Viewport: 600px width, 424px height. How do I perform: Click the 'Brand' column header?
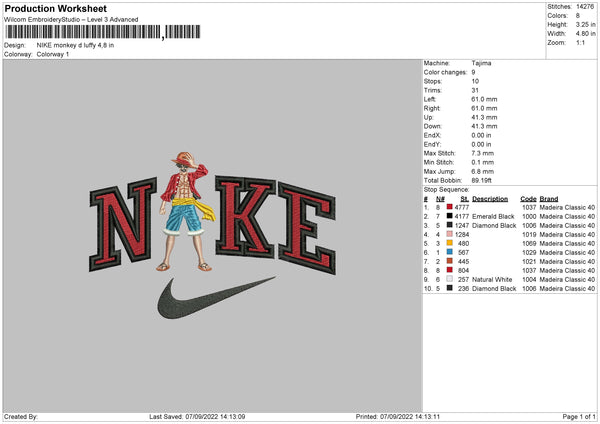pos(549,199)
